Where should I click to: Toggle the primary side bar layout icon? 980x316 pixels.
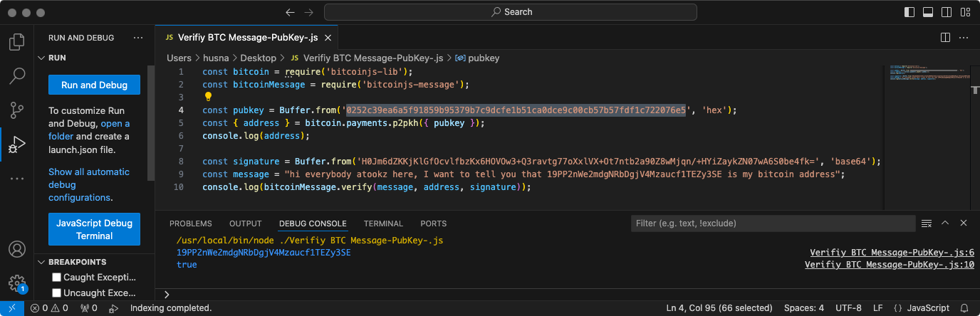tap(909, 12)
